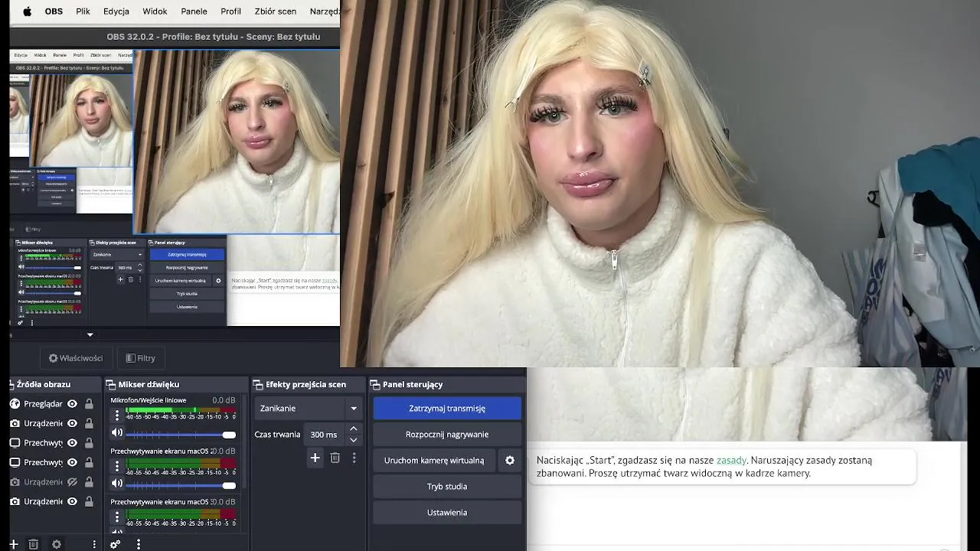Click the camera icon of the dimmed Urządzenie source
980x551 pixels.
point(15,482)
